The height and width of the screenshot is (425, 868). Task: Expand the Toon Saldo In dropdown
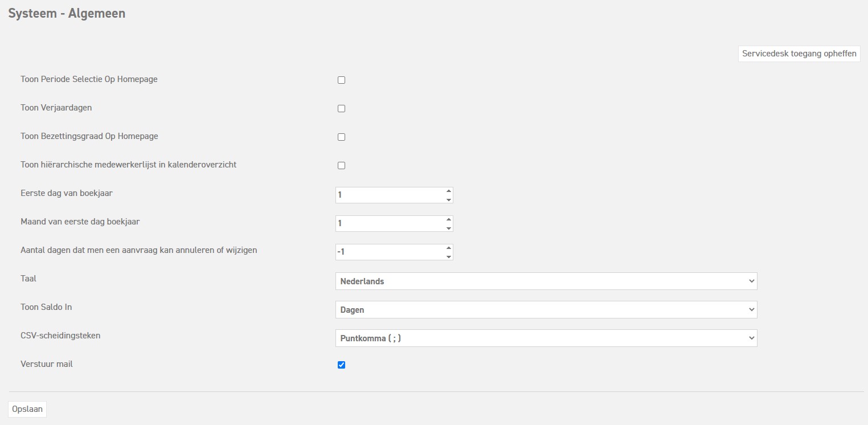coord(546,310)
